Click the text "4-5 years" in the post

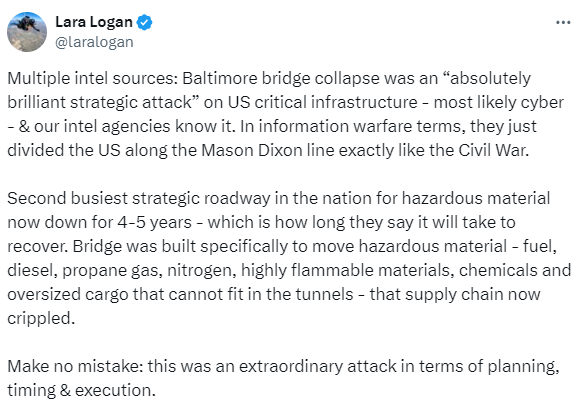155,222
